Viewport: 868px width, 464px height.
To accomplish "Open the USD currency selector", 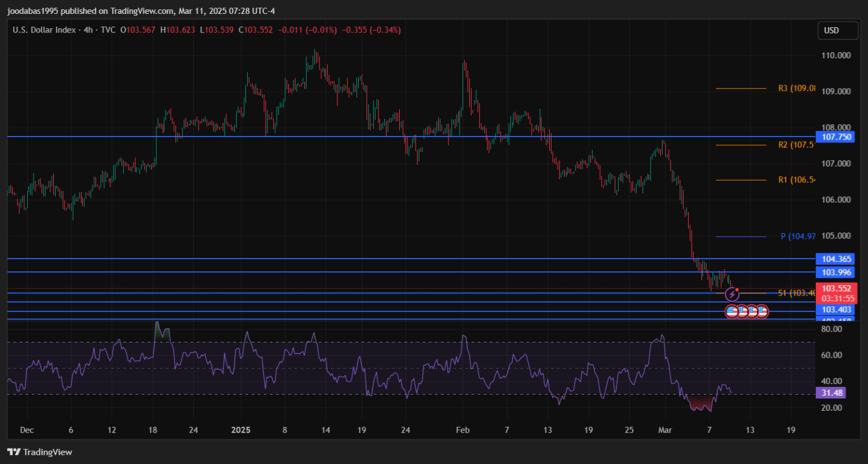I will coord(832,31).
